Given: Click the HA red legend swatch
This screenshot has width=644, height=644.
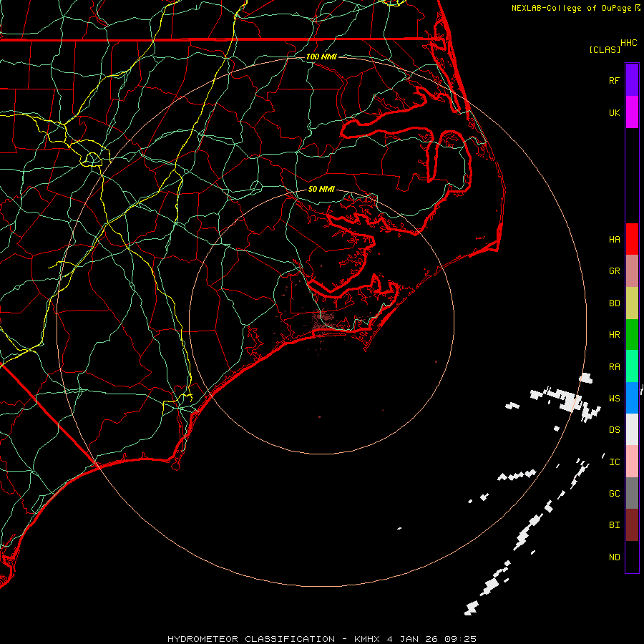Looking at the screenshot, I should pyautogui.click(x=632, y=239).
